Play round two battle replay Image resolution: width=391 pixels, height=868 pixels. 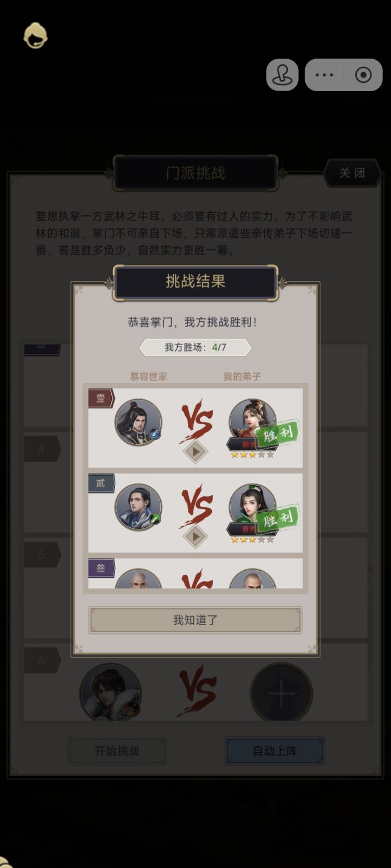click(195, 536)
